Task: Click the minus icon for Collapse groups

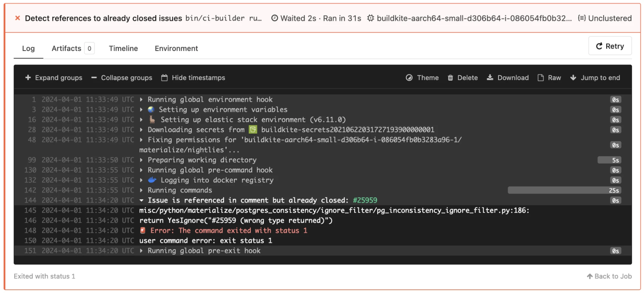Action: (94, 77)
